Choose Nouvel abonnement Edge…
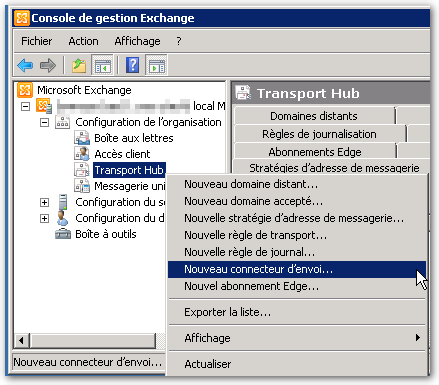439x385 pixels. point(297,286)
